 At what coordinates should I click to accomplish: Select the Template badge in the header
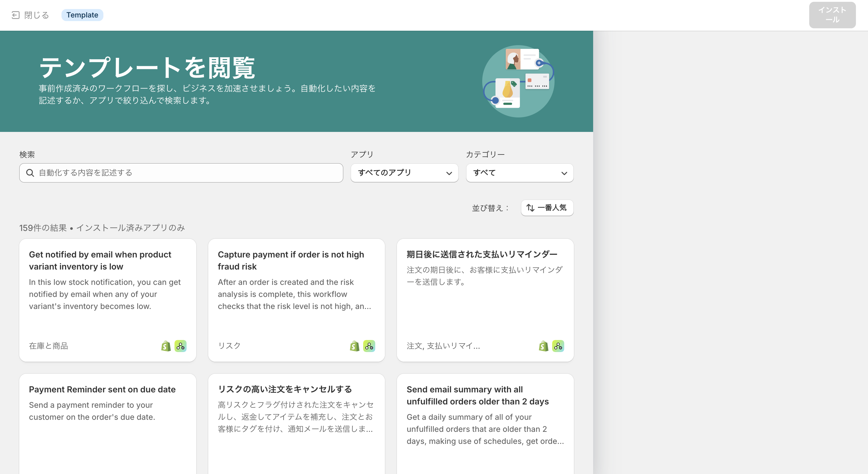pyautogui.click(x=82, y=15)
